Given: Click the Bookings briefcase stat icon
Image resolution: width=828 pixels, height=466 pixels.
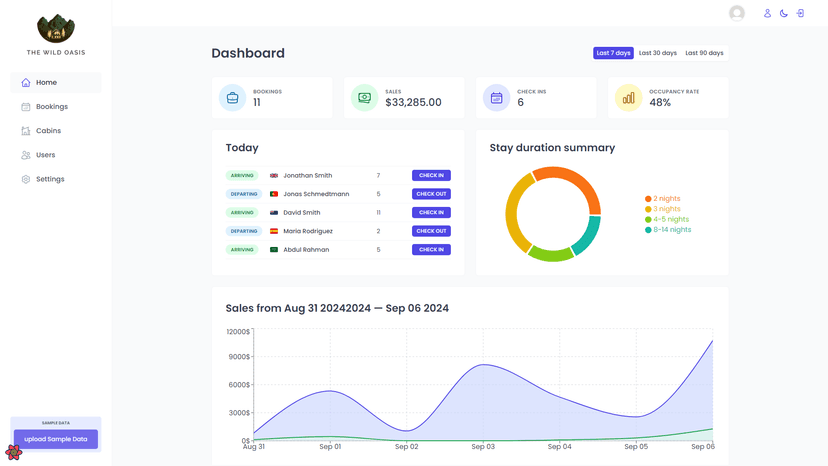Looking at the screenshot, I should point(232,98).
